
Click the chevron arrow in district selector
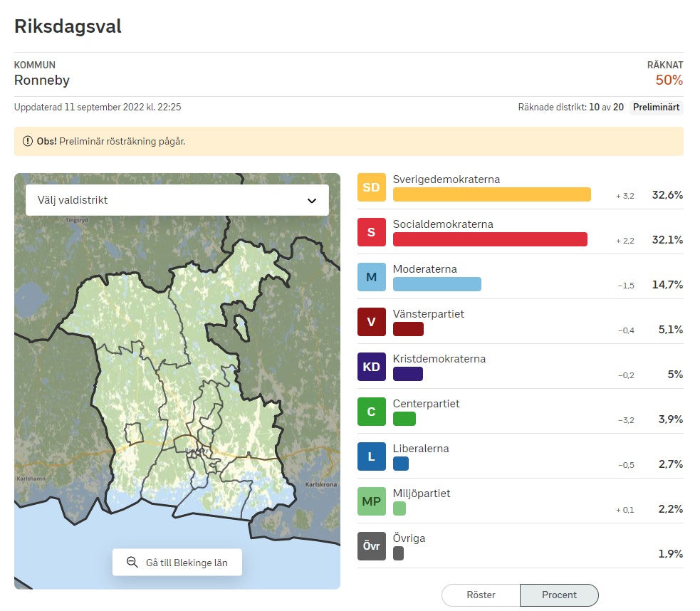pos(311,201)
